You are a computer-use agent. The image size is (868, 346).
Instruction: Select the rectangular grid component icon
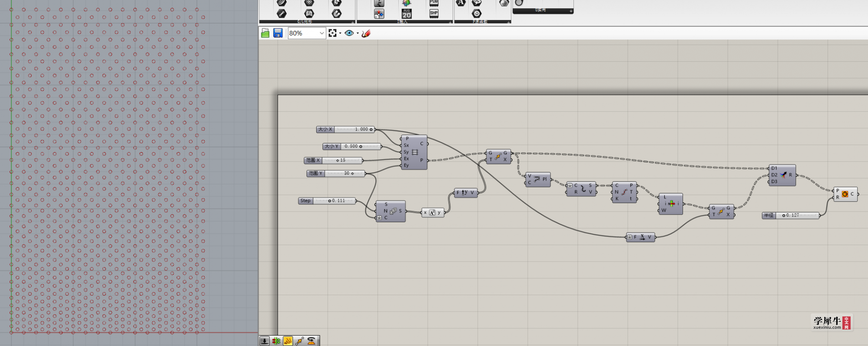point(414,152)
